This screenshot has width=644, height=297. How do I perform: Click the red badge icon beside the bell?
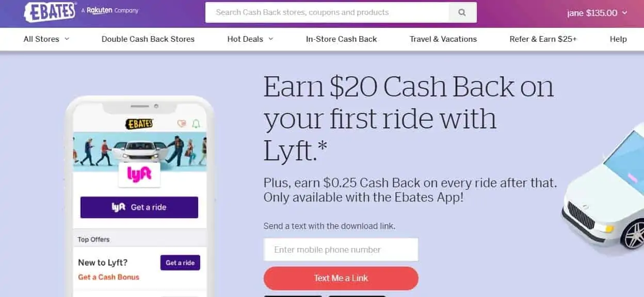(181, 124)
